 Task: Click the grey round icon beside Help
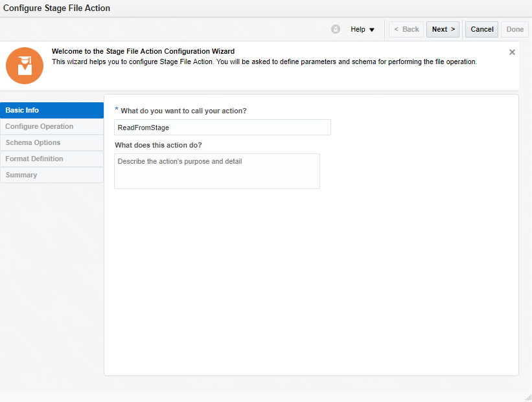click(336, 29)
